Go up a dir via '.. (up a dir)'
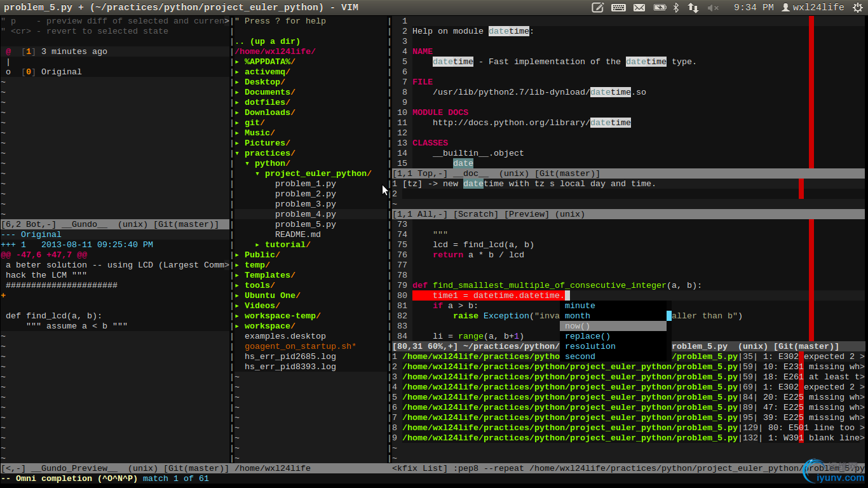 [x=268, y=41]
